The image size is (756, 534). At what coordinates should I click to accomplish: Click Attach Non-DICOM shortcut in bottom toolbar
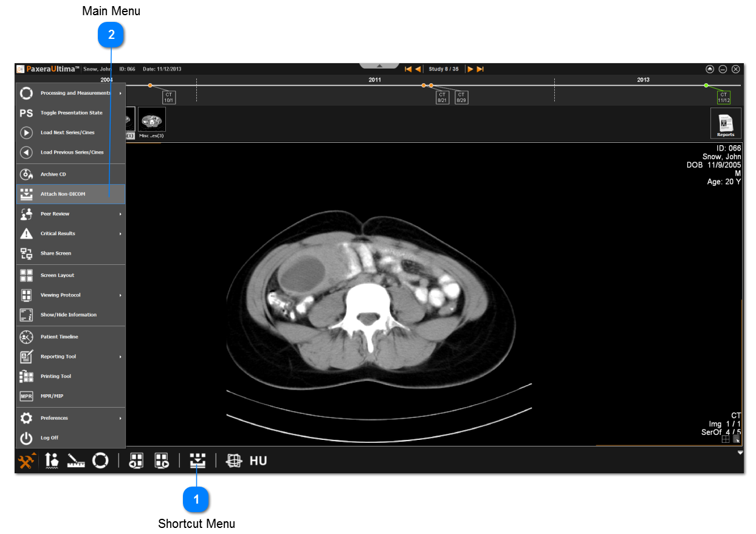197,461
